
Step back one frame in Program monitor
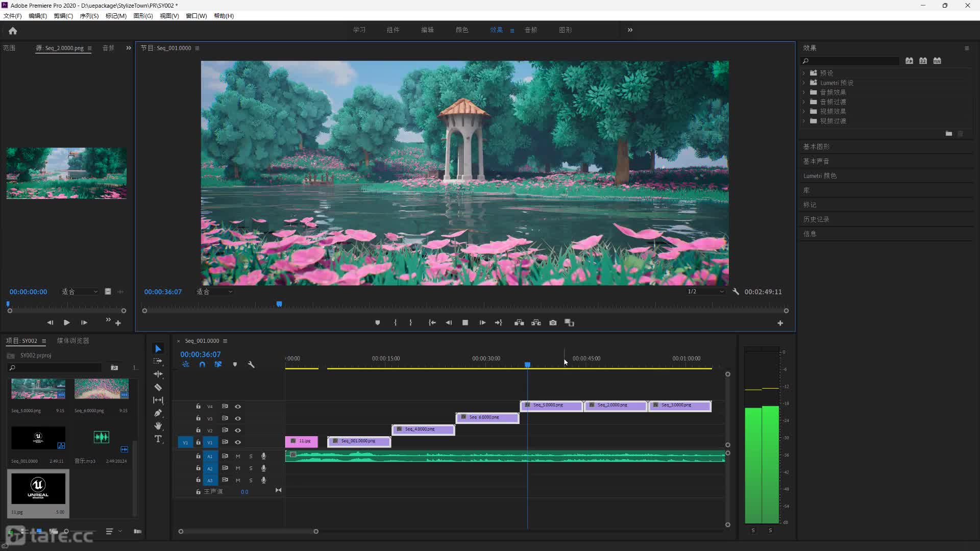click(x=449, y=323)
